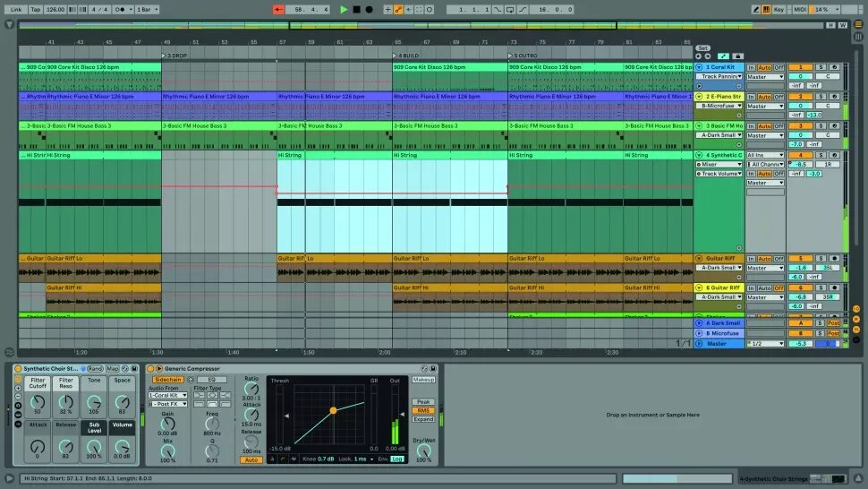Show the Generic Compressor sidechain triangle toggle

pyautogui.click(x=159, y=368)
